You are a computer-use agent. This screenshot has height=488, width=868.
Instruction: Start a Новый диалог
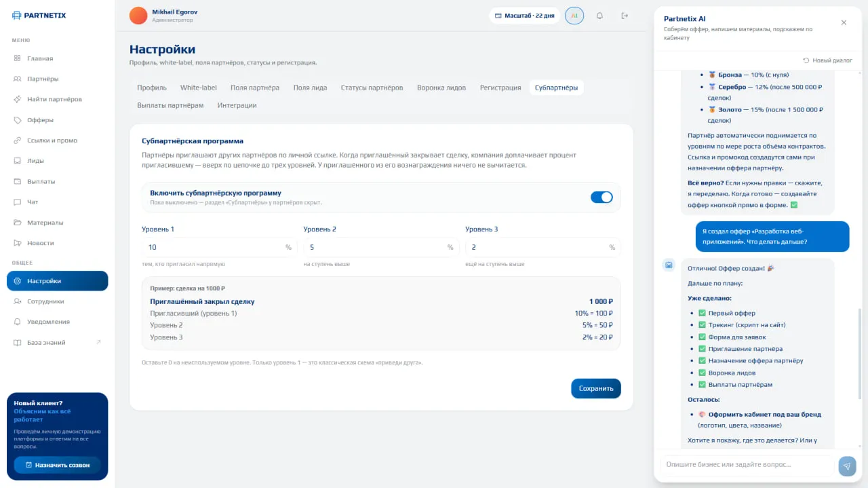pos(827,60)
